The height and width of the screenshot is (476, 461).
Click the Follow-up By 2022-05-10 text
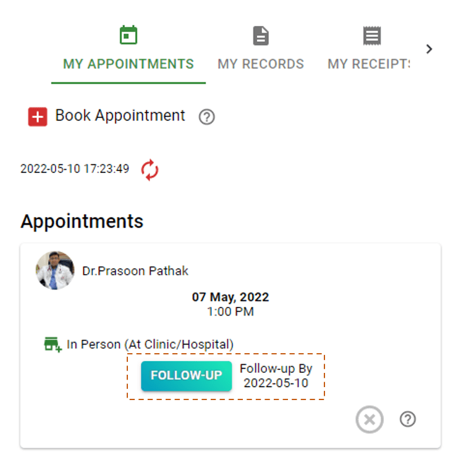point(276,376)
